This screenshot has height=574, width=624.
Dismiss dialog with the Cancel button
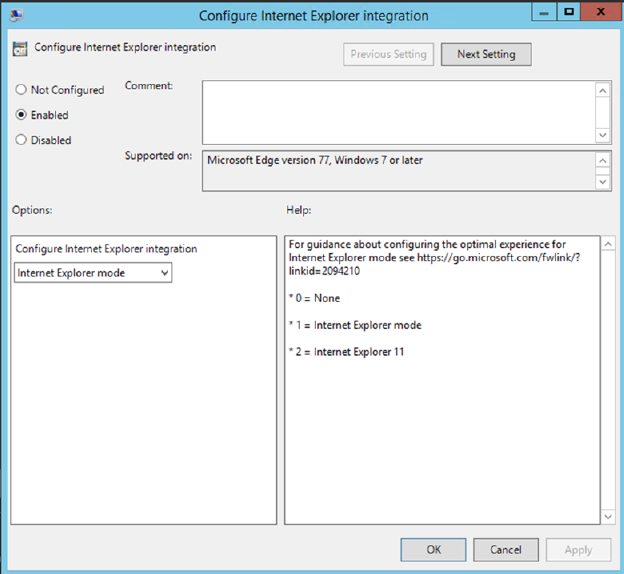[x=506, y=550]
